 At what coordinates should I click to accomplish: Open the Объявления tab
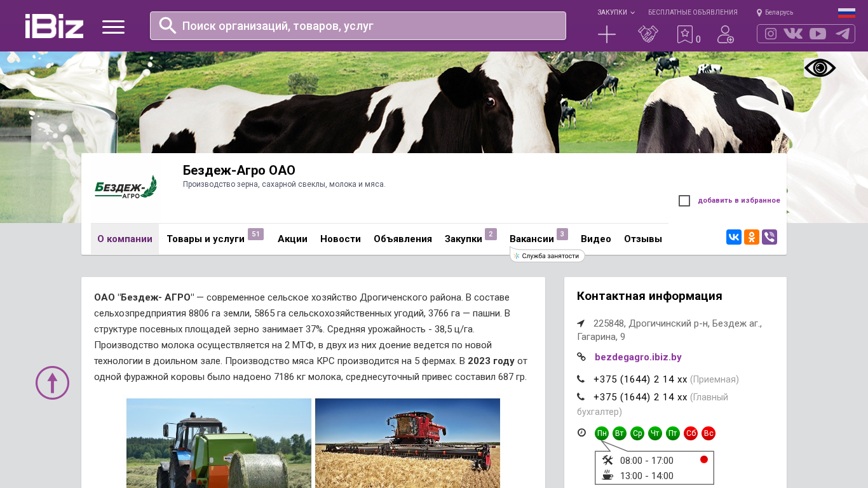click(x=403, y=239)
